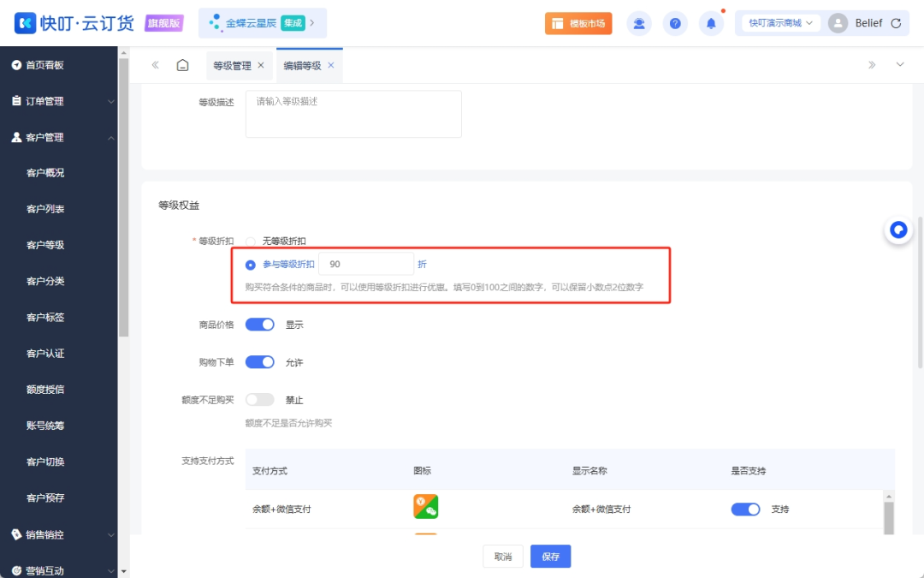Select the 无等级折扣 radio option
The height and width of the screenshot is (578, 924).
(249, 241)
